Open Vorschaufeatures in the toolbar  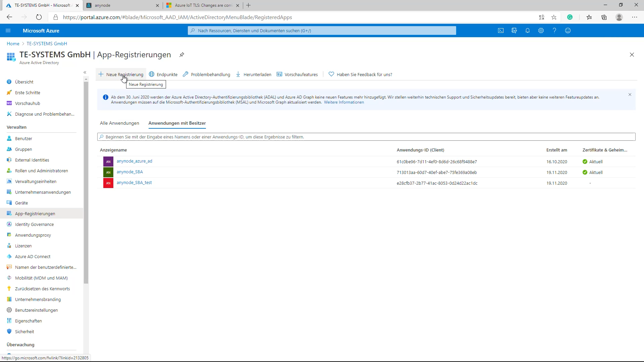297,74
